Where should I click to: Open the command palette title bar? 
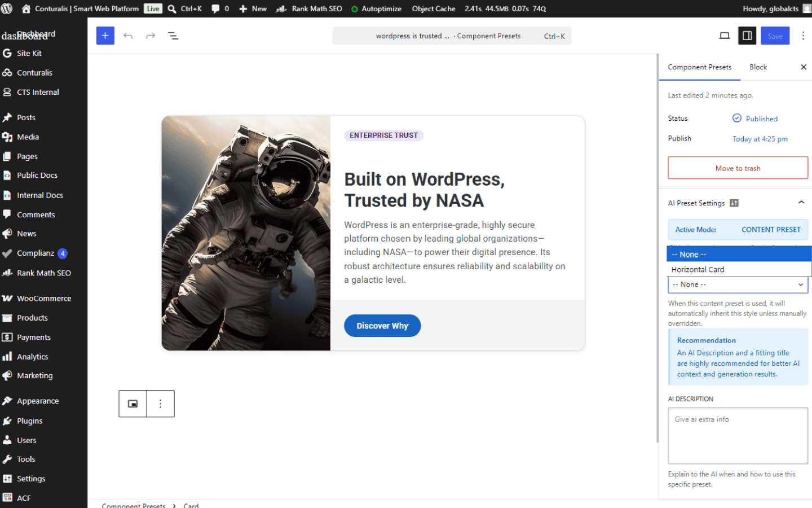[x=452, y=36]
